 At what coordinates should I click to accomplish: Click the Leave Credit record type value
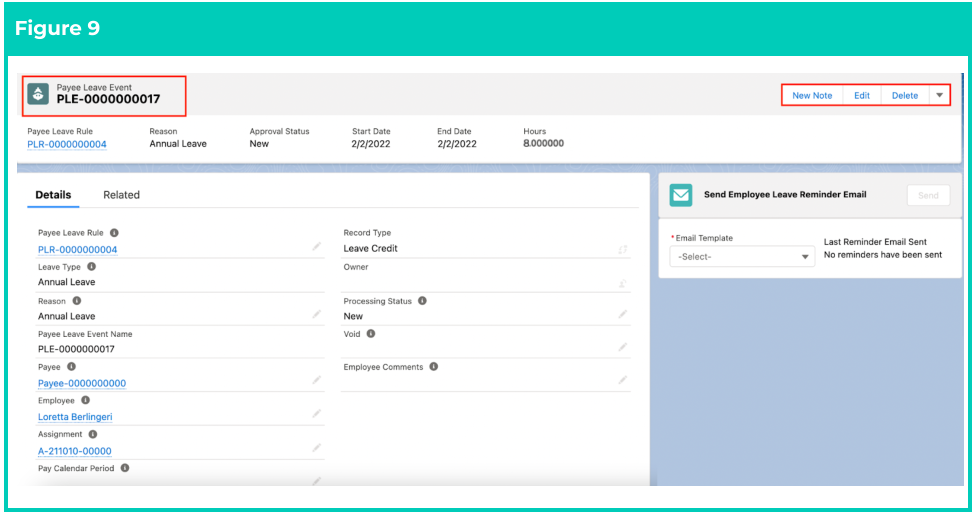(370, 248)
